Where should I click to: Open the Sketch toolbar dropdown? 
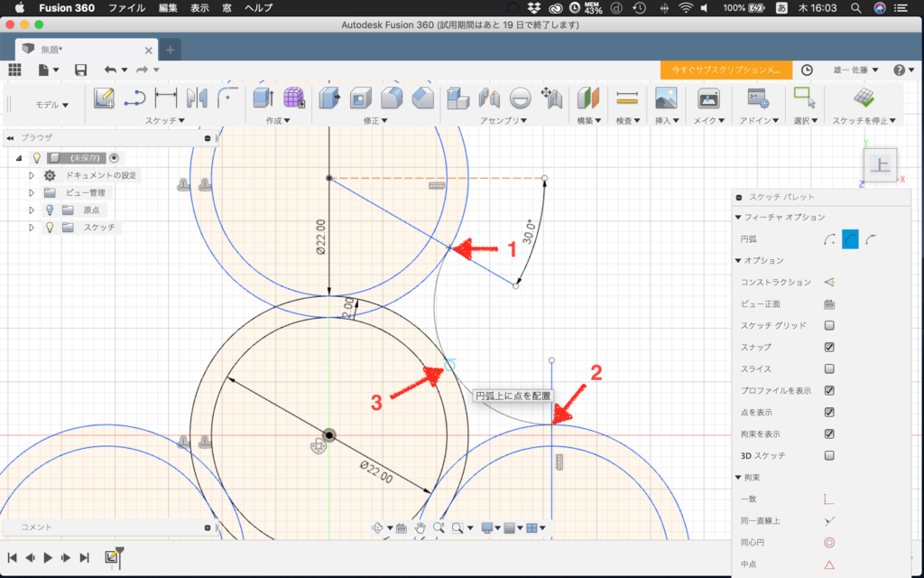coord(165,120)
